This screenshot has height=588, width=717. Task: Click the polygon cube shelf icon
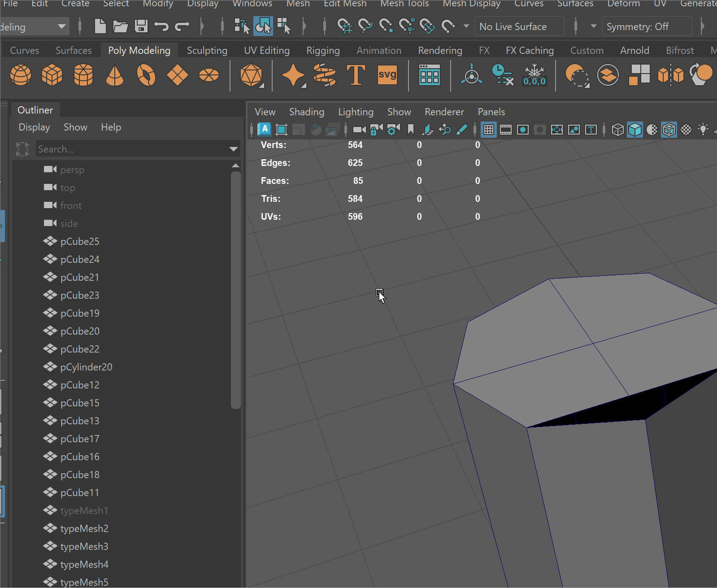52,75
